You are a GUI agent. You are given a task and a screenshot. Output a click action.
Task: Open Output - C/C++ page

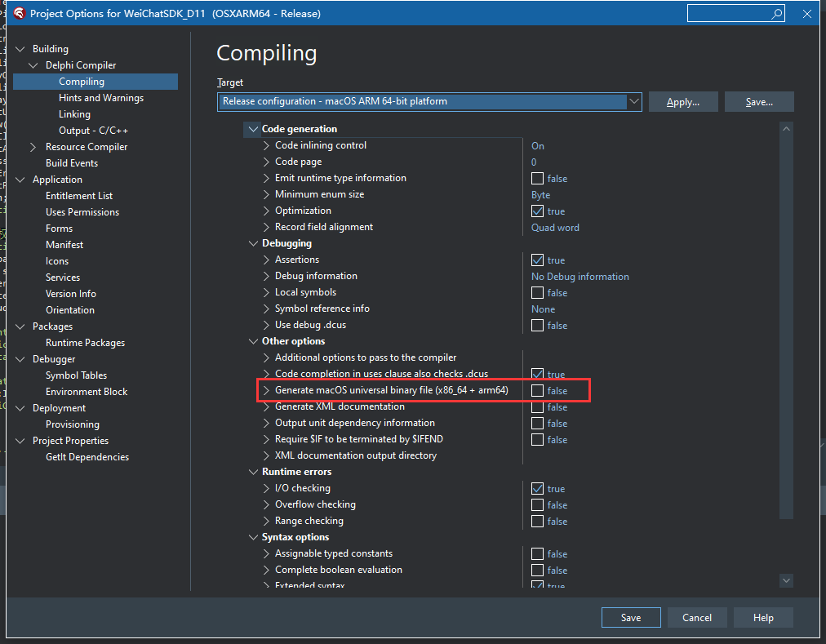coord(93,131)
